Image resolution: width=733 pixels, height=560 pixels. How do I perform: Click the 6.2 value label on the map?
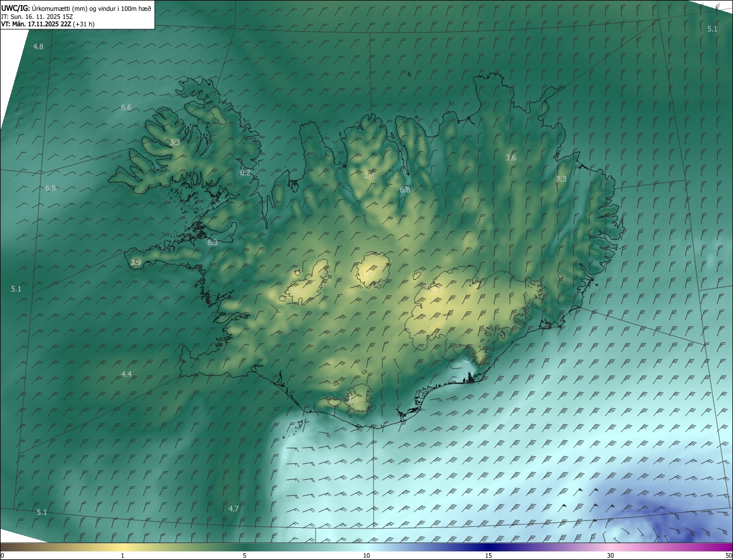click(245, 172)
